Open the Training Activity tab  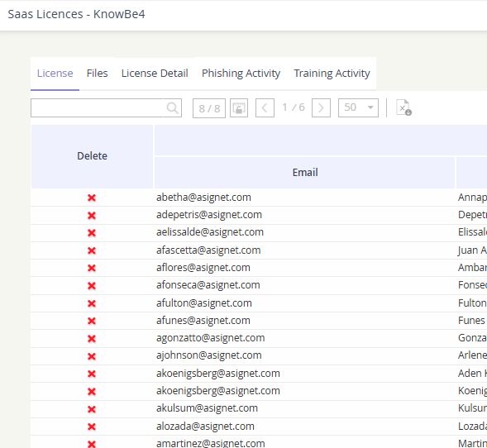coord(332,74)
